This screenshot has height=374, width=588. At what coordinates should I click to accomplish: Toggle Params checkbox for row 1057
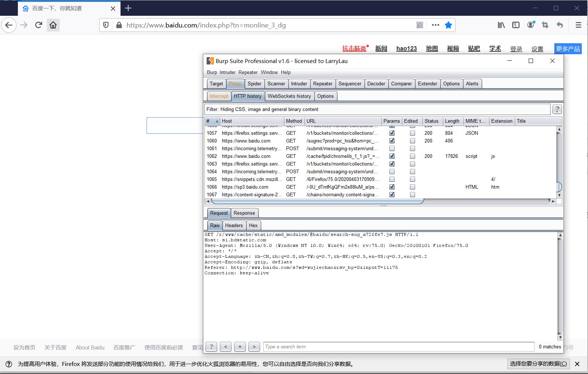(392, 133)
